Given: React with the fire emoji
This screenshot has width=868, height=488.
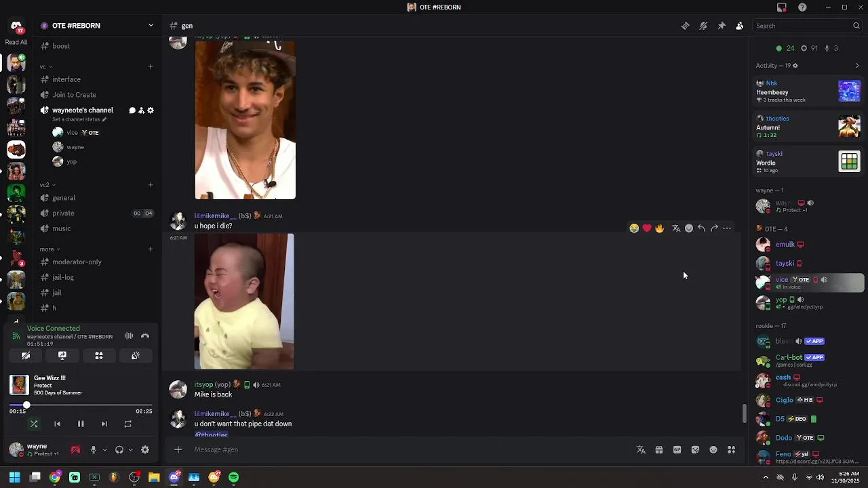Looking at the screenshot, I should (x=660, y=228).
